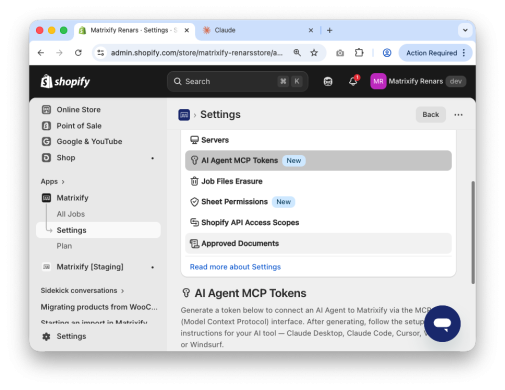Click the Shopify logo in header

[65, 81]
